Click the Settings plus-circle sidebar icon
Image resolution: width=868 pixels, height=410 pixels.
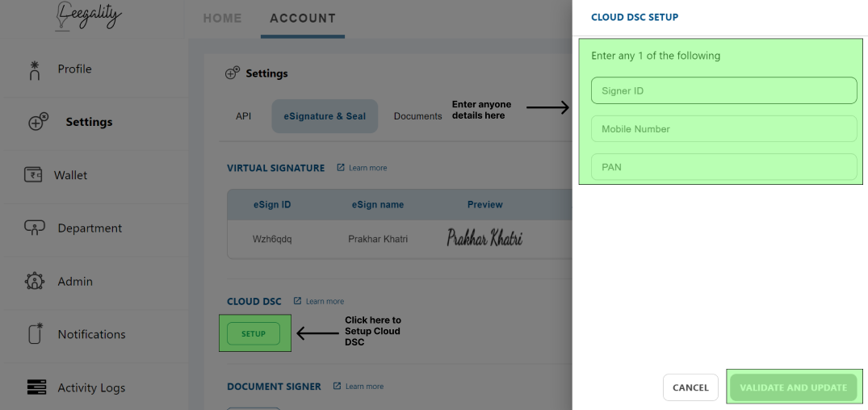[38, 122]
